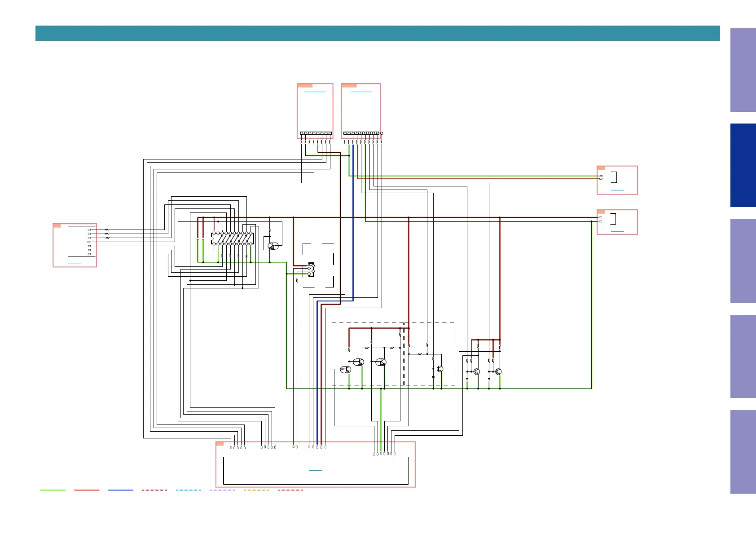The width and height of the screenshot is (756, 535).
Task: Click the pin header of the 8-pin top connector
Action: tap(316, 133)
